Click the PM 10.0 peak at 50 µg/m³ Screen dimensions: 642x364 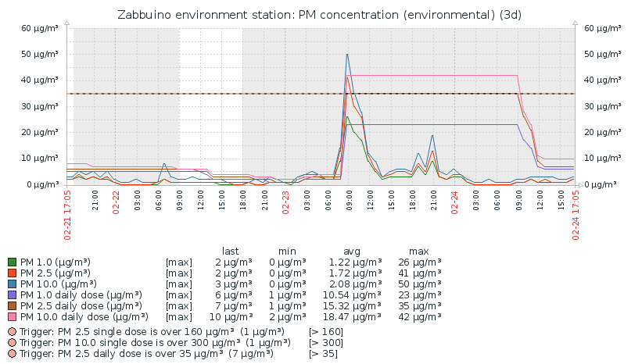coord(347,55)
